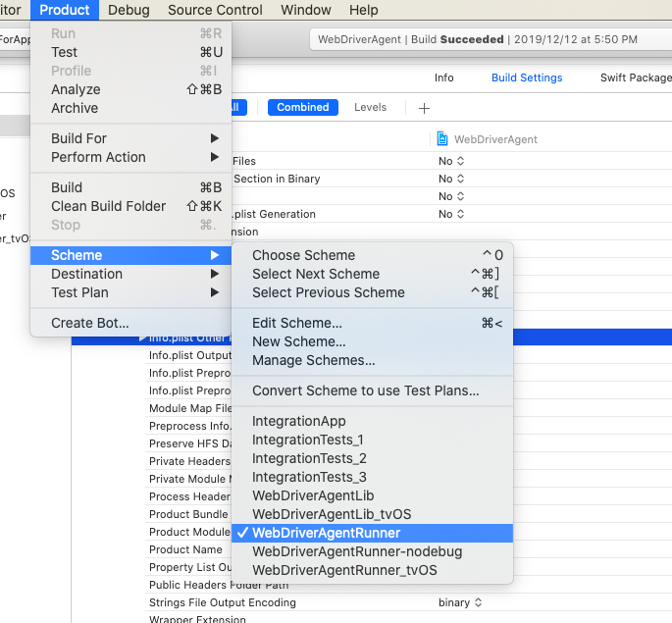Select Preserve HFS Data setting row
The height and width of the screenshot is (623, 672).
(x=188, y=443)
